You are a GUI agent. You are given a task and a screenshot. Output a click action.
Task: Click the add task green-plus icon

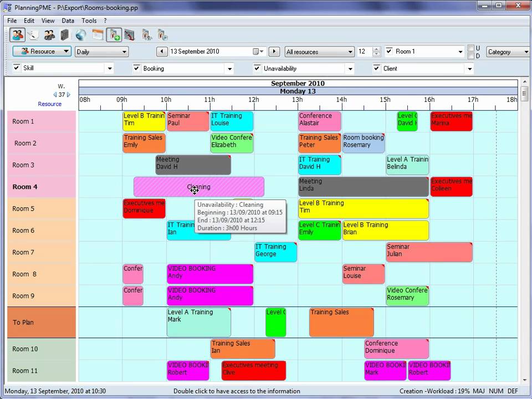(114, 35)
